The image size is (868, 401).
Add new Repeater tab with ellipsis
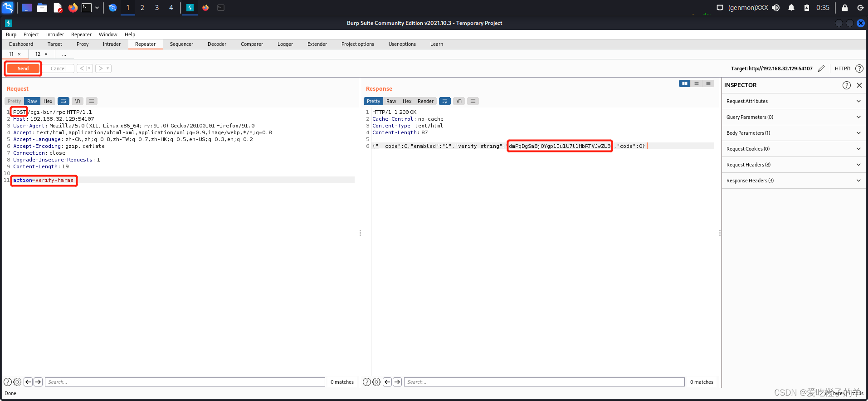(x=64, y=54)
